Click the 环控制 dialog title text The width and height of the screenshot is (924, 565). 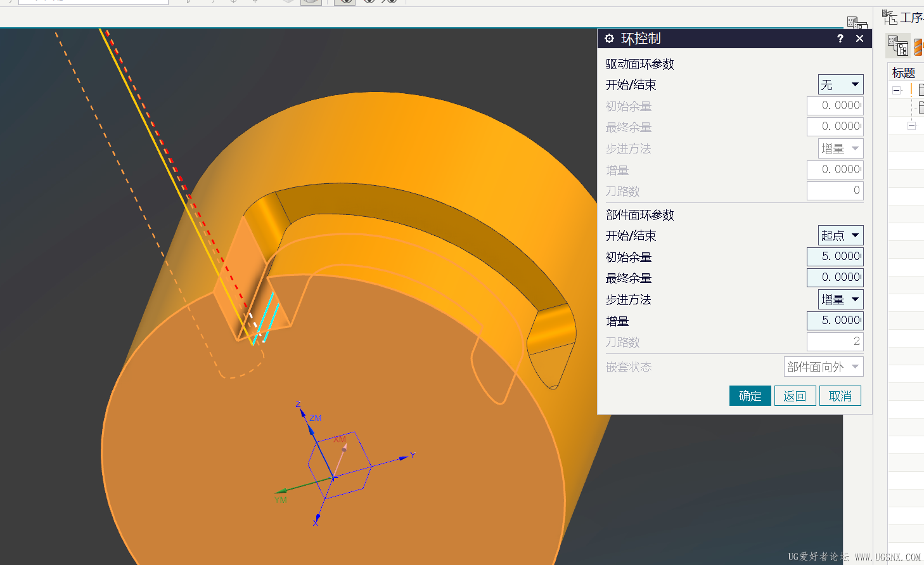point(641,39)
